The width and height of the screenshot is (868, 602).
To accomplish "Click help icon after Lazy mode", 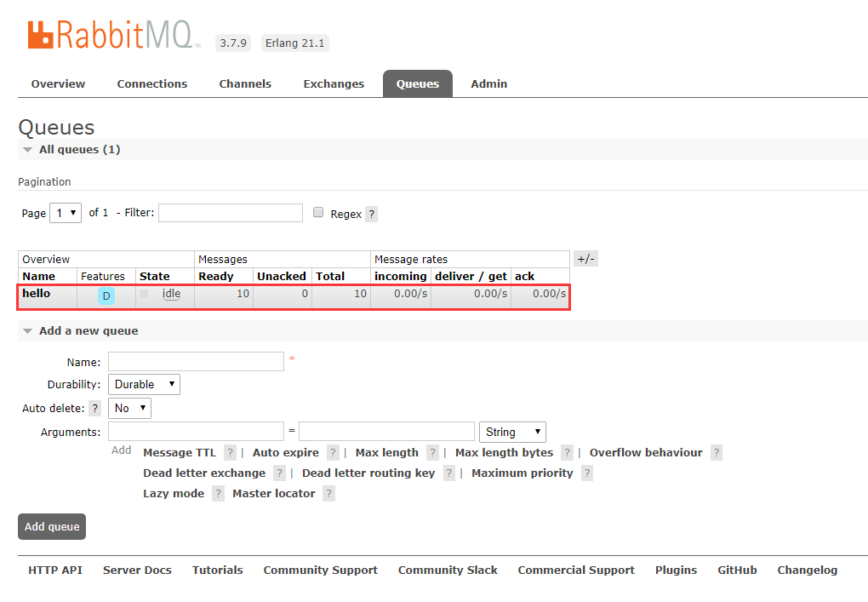I will pos(219,494).
